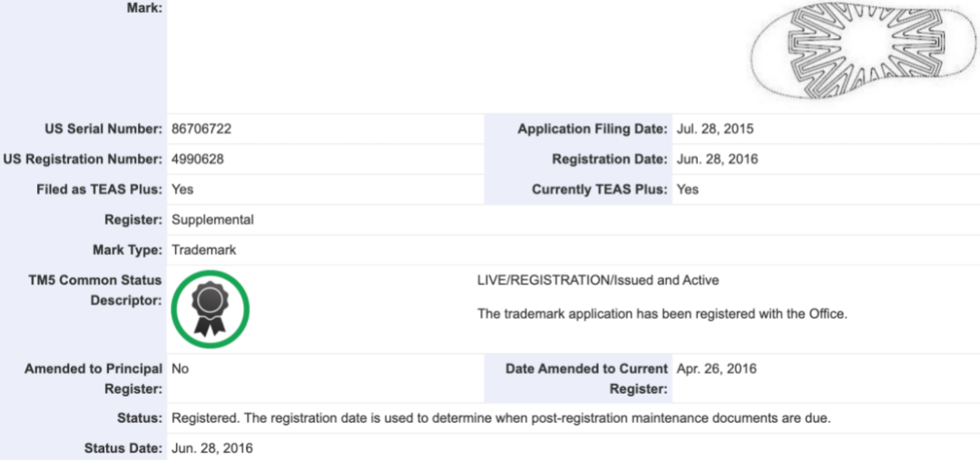Click the Trademark mark type value
980x460 pixels.
(x=203, y=250)
